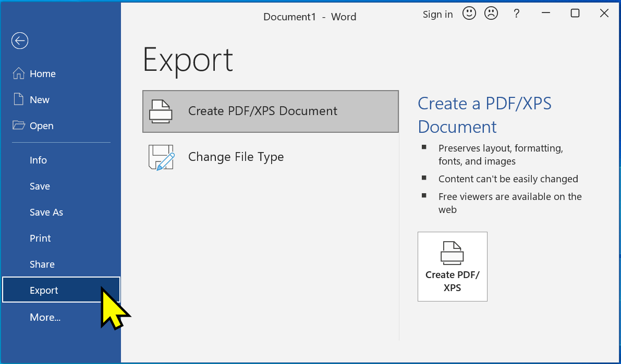This screenshot has width=621, height=364.
Task: Maximize the Word window
Action: click(575, 14)
